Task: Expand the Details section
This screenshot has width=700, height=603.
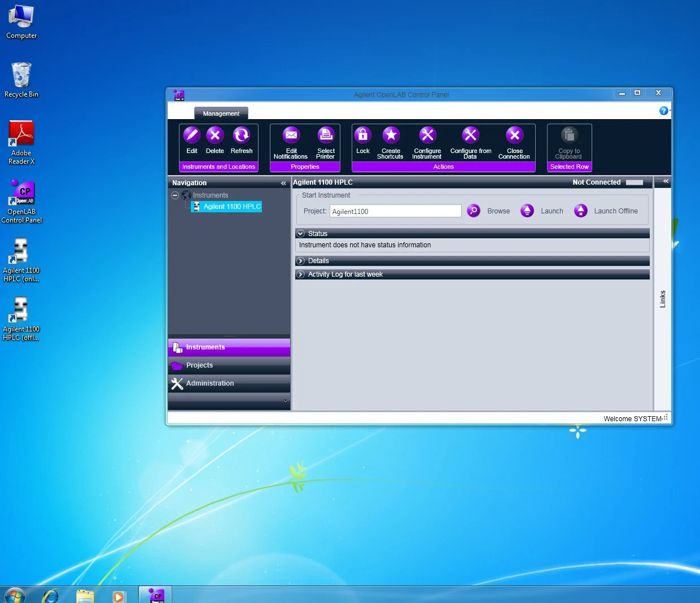Action: pos(301,260)
